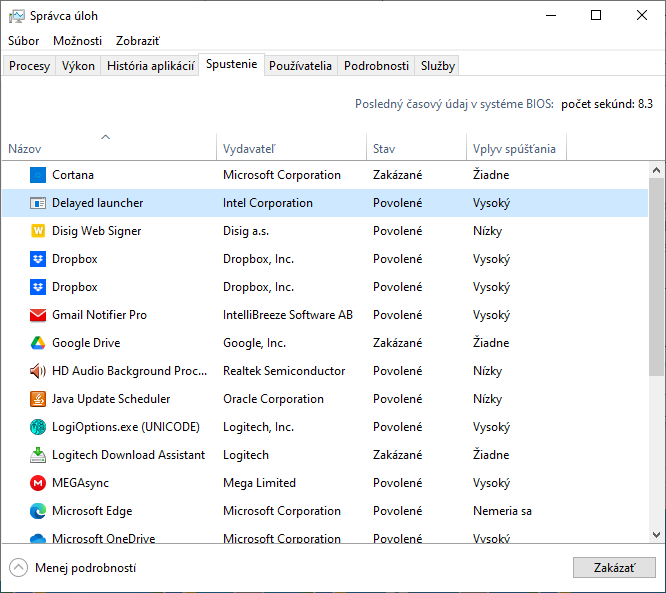Click the vertical scrollbar thumb

656,277
